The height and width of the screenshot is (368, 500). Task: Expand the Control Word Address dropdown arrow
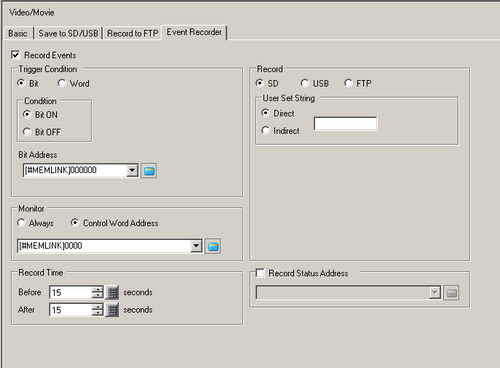click(196, 246)
